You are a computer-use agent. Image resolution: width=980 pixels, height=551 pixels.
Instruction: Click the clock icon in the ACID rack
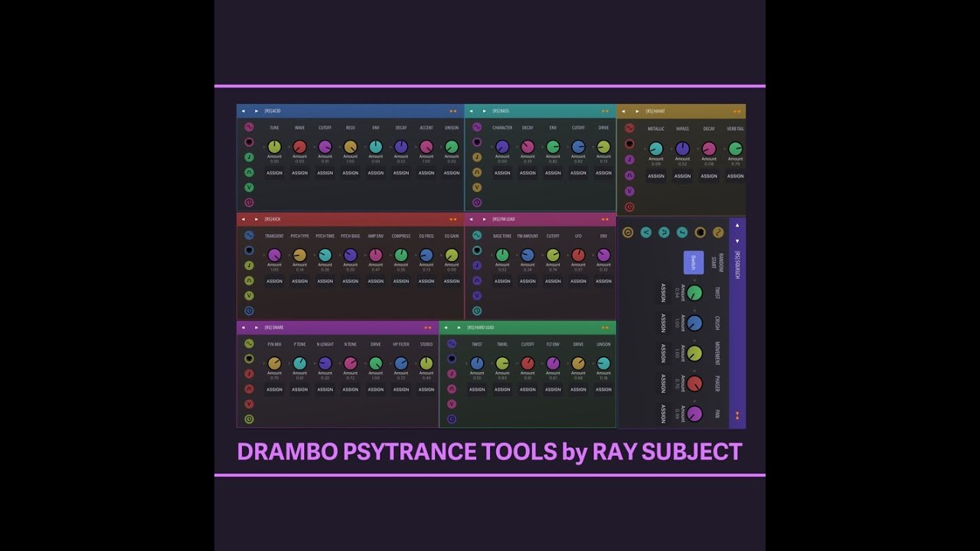click(x=249, y=203)
